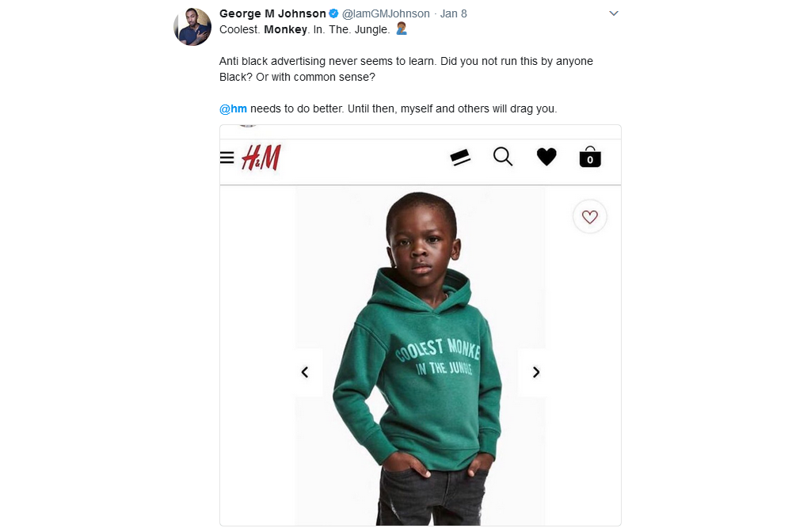Show the next product image

tap(536, 372)
